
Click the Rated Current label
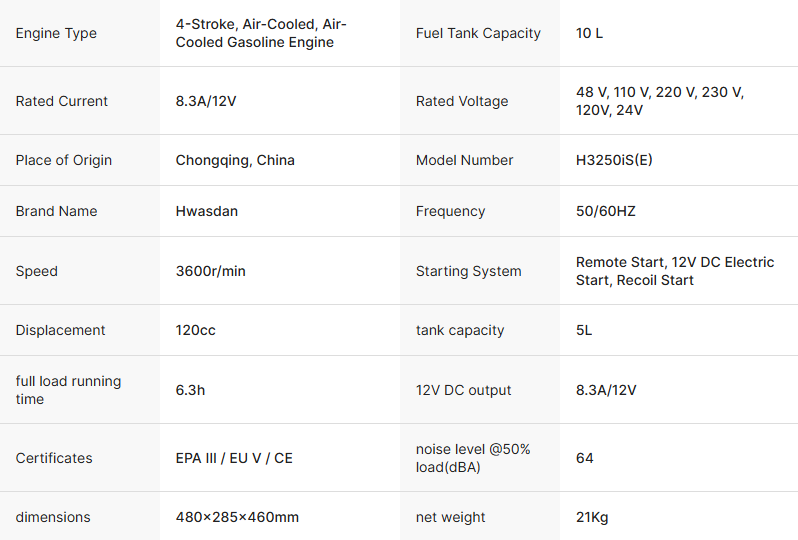coord(62,101)
